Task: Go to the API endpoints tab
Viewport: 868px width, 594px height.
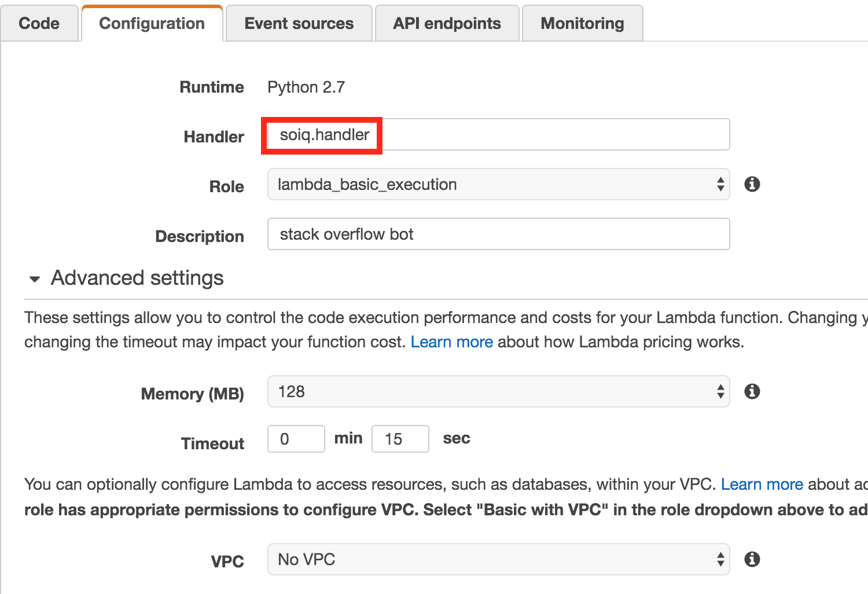Action: coord(447,23)
